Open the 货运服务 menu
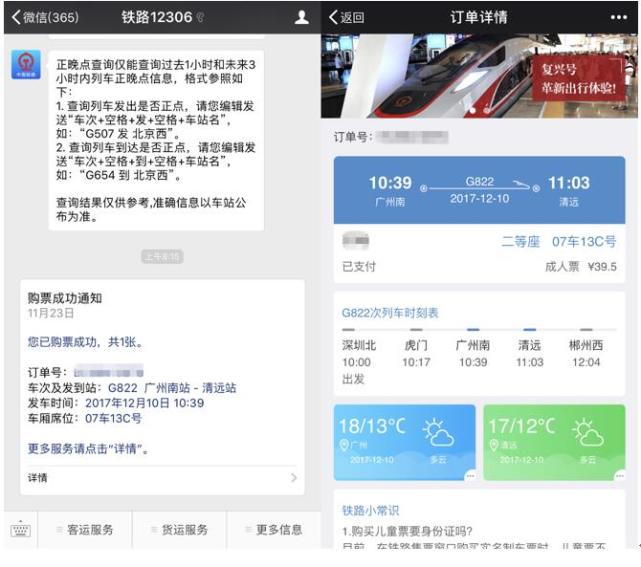641x567 pixels. pos(179,530)
